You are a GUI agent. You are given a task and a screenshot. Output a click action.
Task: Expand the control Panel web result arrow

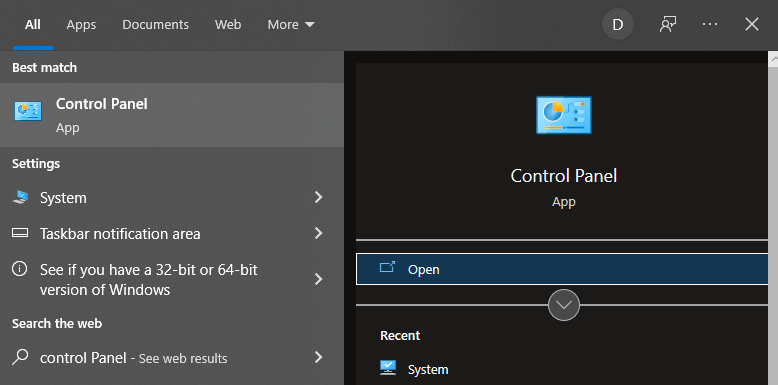pyautogui.click(x=319, y=357)
